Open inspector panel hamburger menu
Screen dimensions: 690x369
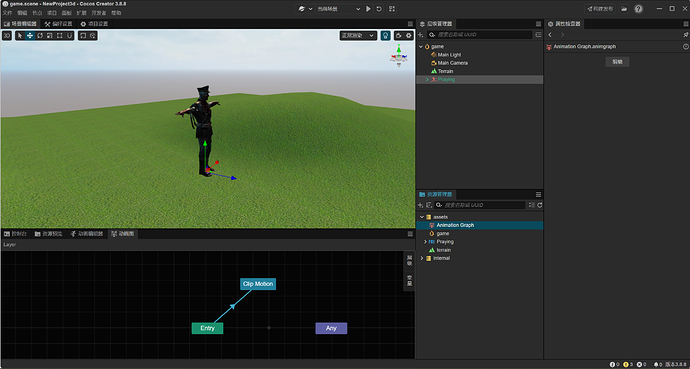point(685,24)
